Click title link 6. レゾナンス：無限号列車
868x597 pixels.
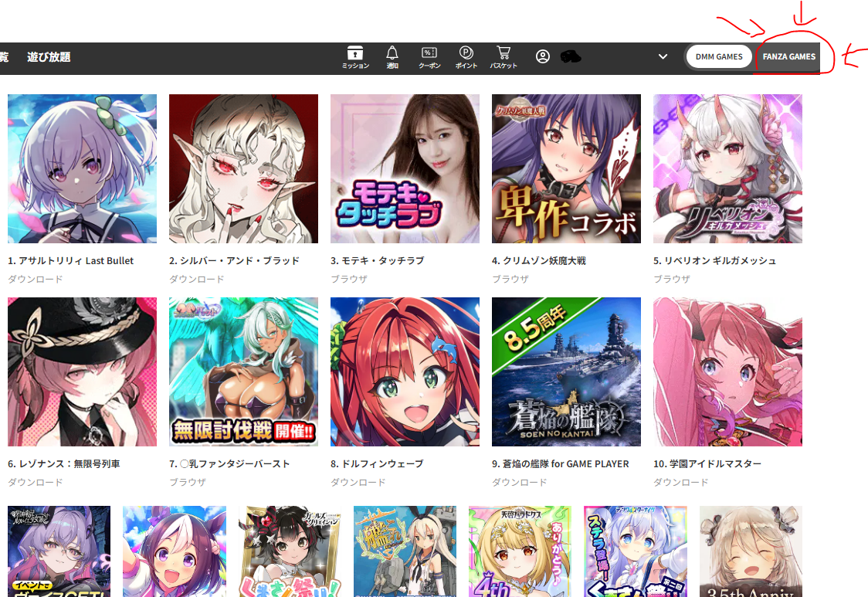click(x=63, y=463)
